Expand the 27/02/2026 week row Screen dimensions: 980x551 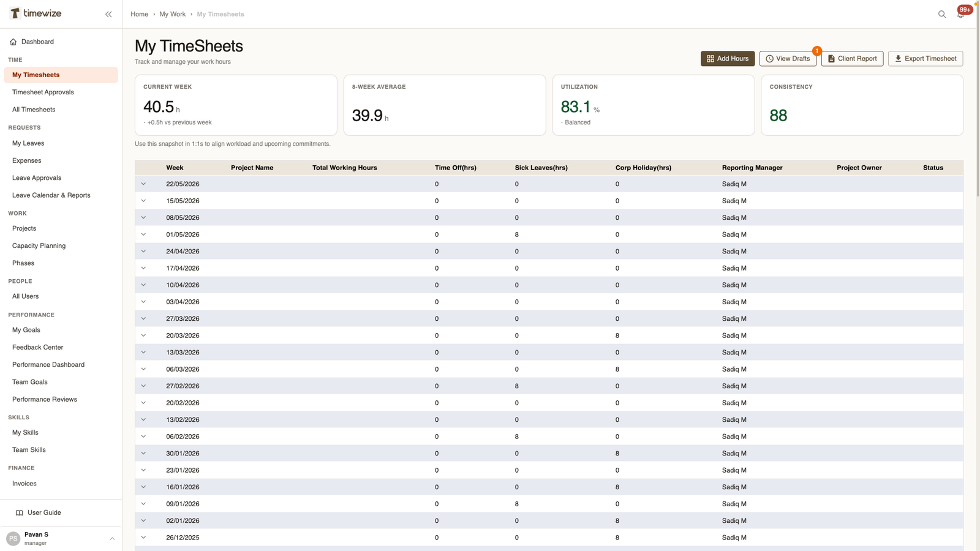tap(143, 386)
